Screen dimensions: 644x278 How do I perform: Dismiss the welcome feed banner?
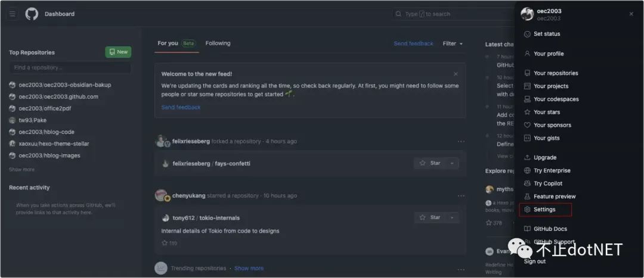pyautogui.click(x=456, y=74)
